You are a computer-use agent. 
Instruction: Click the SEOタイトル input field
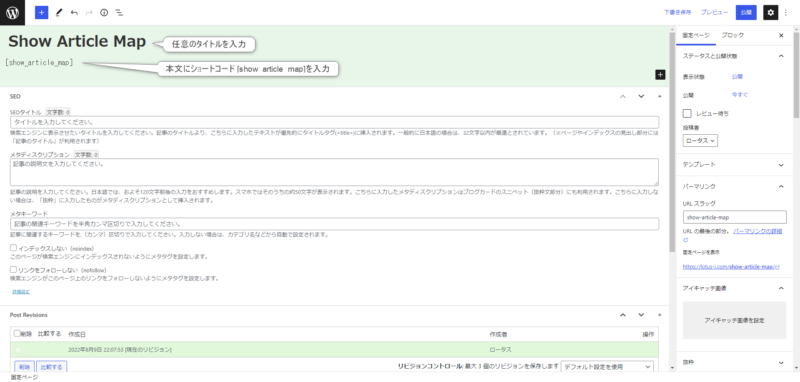(334, 122)
